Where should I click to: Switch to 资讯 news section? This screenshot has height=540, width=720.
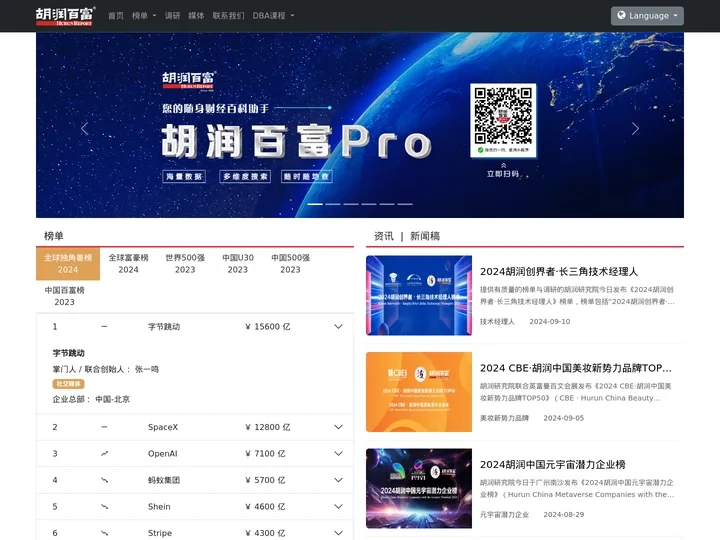tap(383, 236)
